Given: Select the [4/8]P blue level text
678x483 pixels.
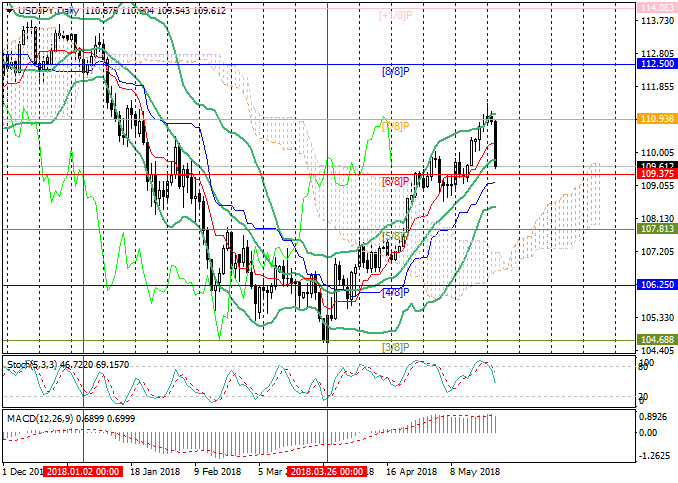Looking at the screenshot, I should pos(396,293).
